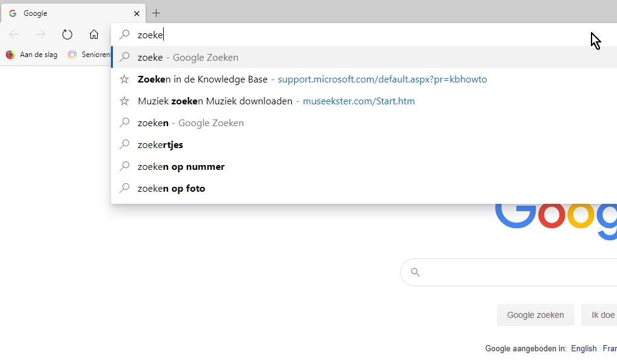Choose 'Zoeken in de Knowledge Base' suggestion
Image resolution: width=617 pixels, height=364 pixels.
click(x=203, y=79)
